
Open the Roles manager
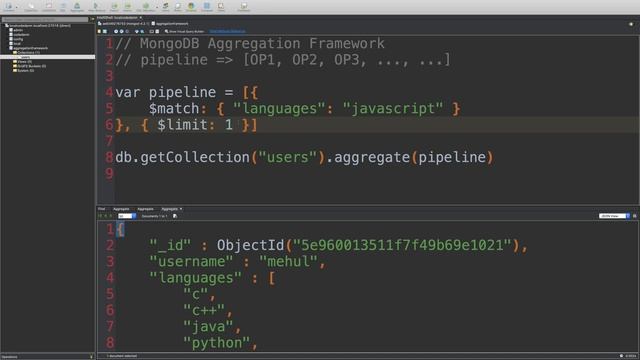pyautogui.click(x=178, y=6)
